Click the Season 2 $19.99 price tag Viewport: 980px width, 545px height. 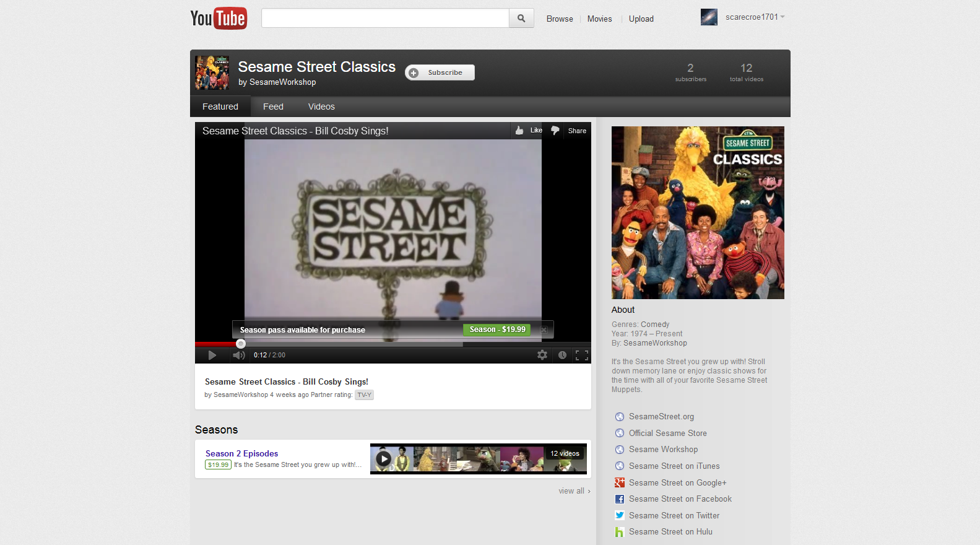click(219, 465)
